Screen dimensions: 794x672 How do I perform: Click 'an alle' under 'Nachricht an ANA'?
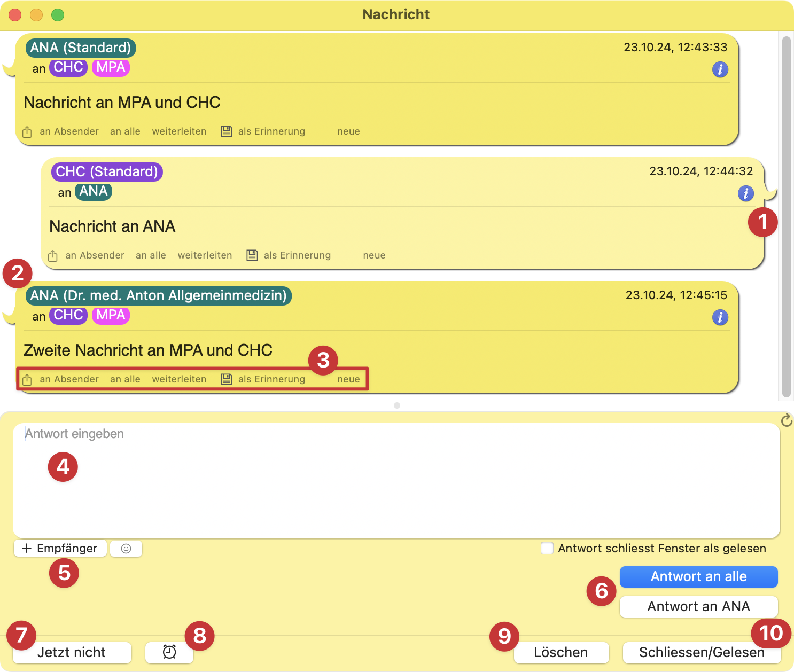151,255
